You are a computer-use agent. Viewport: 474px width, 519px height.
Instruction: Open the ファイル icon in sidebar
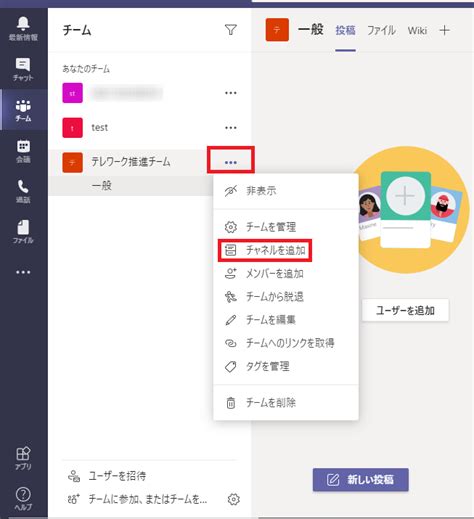coord(23,232)
